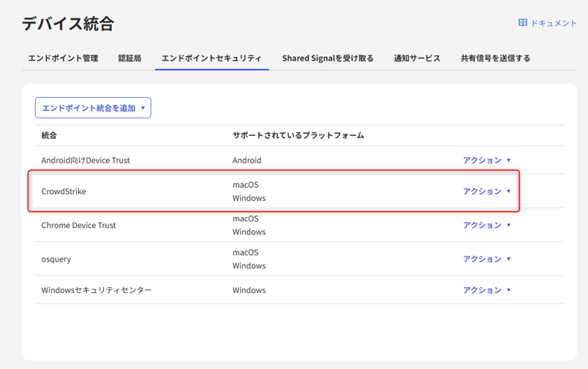Click the book icon beside ドキュメント

coord(523,23)
